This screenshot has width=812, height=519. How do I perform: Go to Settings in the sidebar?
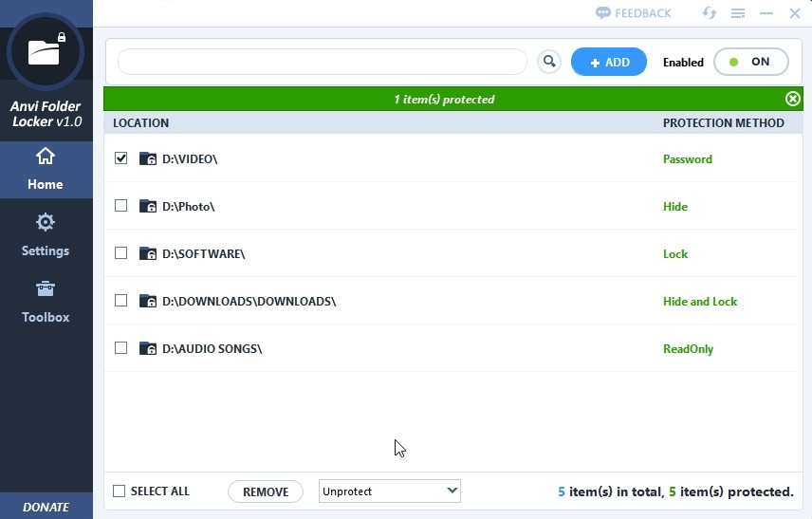pos(46,235)
